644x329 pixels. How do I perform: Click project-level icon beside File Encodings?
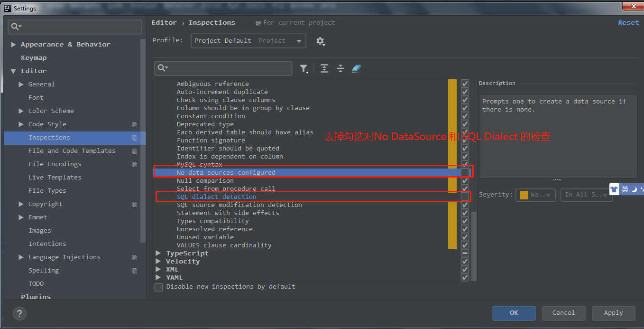click(135, 164)
